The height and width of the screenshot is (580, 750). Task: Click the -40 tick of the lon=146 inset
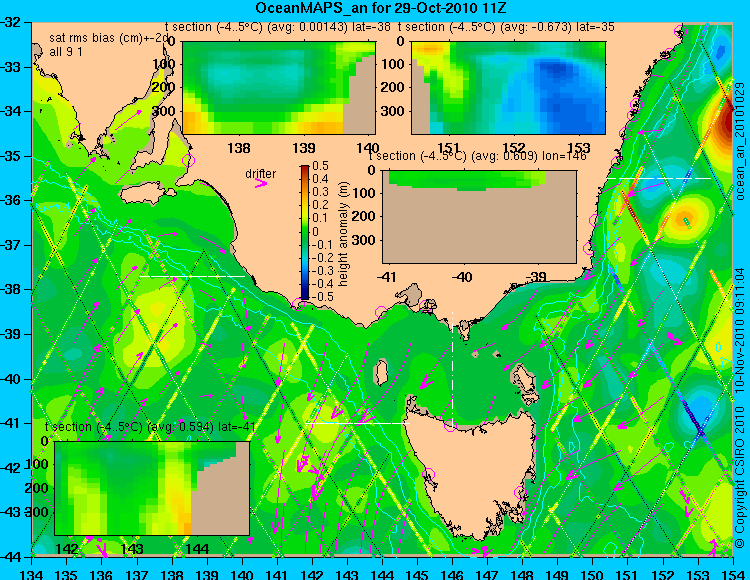click(x=462, y=276)
